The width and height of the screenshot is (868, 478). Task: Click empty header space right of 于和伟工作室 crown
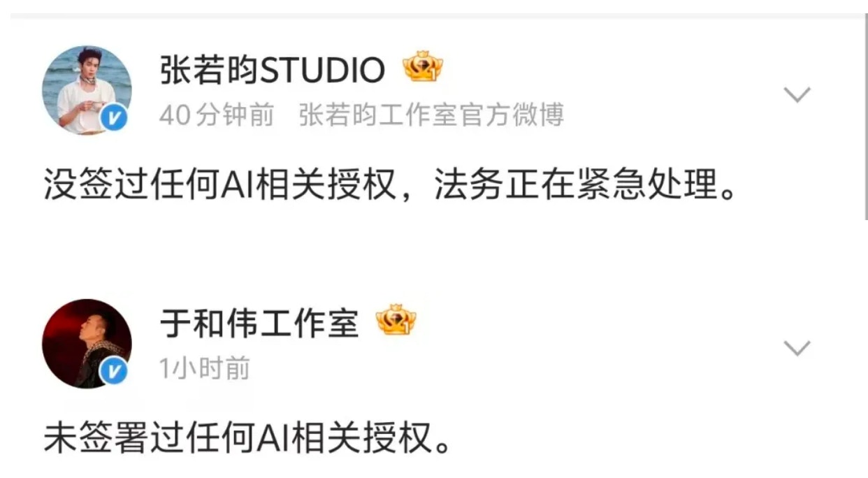[x=594, y=321]
